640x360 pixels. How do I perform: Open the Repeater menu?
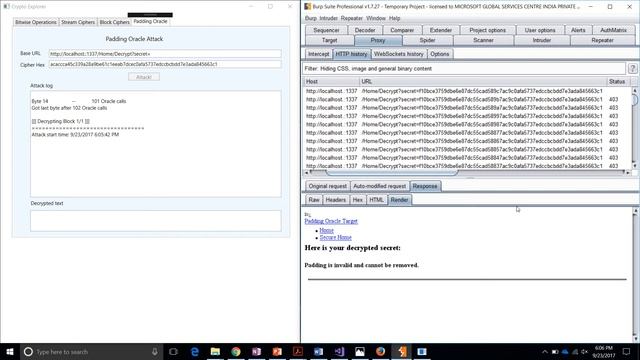(x=351, y=18)
